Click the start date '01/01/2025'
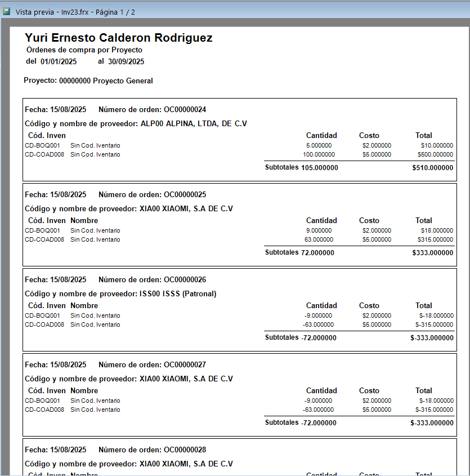 (x=59, y=61)
